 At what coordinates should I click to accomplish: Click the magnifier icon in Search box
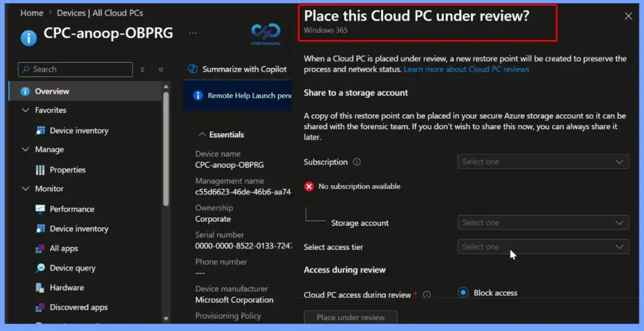point(26,69)
